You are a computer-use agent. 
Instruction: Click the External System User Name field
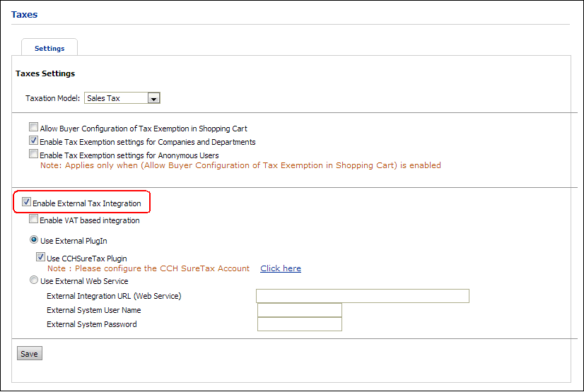(x=300, y=310)
